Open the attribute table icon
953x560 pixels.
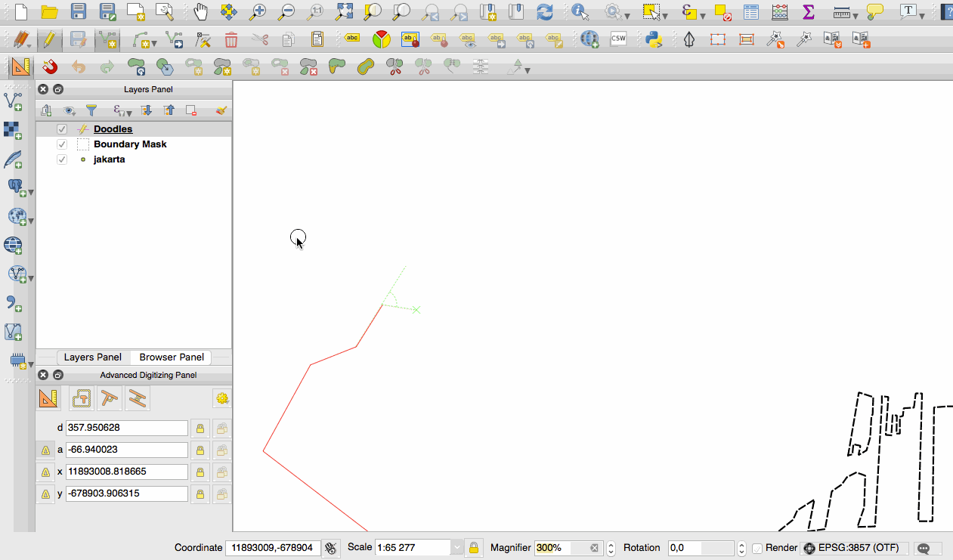(750, 11)
